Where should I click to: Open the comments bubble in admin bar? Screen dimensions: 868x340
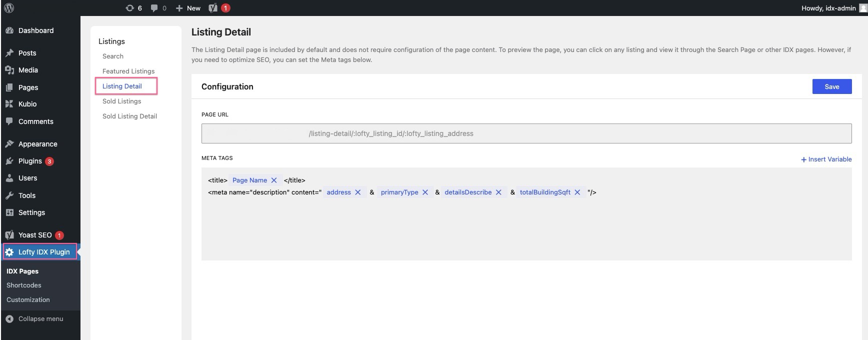pos(158,8)
